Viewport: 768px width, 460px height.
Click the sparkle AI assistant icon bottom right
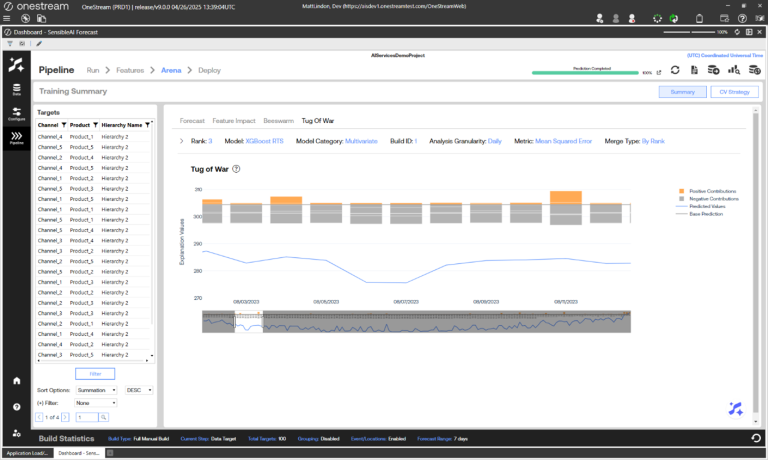pos(735,408)
